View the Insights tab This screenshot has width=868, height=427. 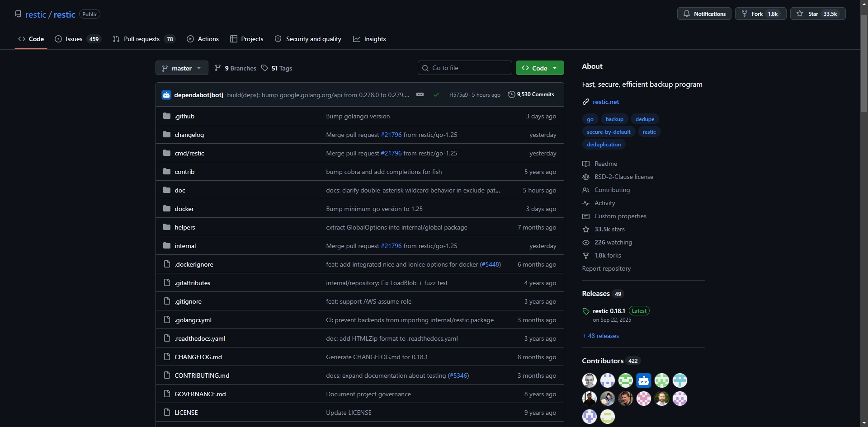tap(369, 39)
